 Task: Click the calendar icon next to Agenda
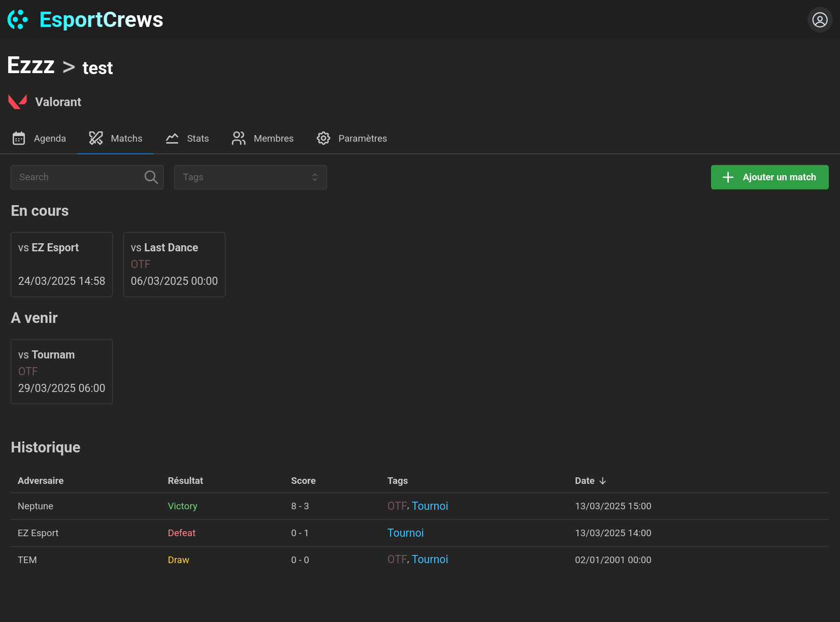tap(19, 138)
